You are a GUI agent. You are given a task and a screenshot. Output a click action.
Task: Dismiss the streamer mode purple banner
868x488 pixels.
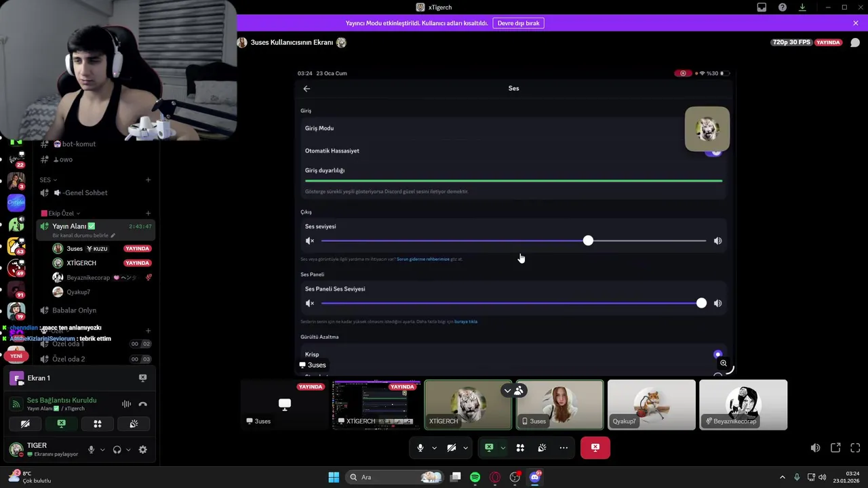pos(856,23)
